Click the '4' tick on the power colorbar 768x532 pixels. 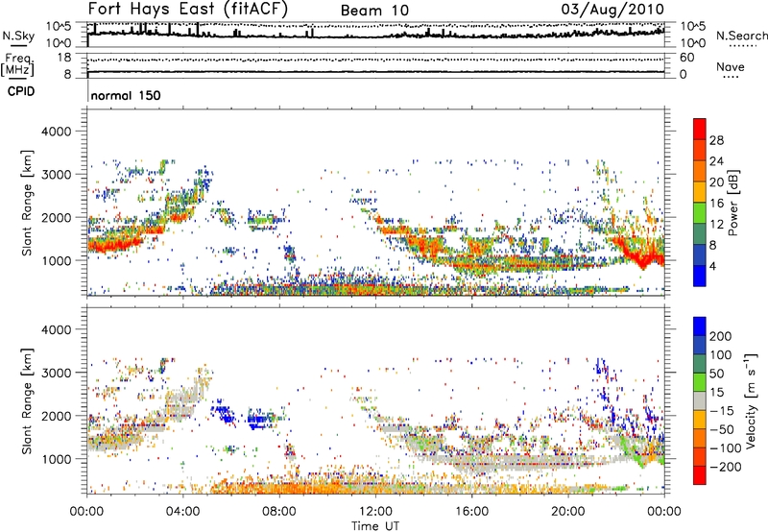tap(712, 266)
